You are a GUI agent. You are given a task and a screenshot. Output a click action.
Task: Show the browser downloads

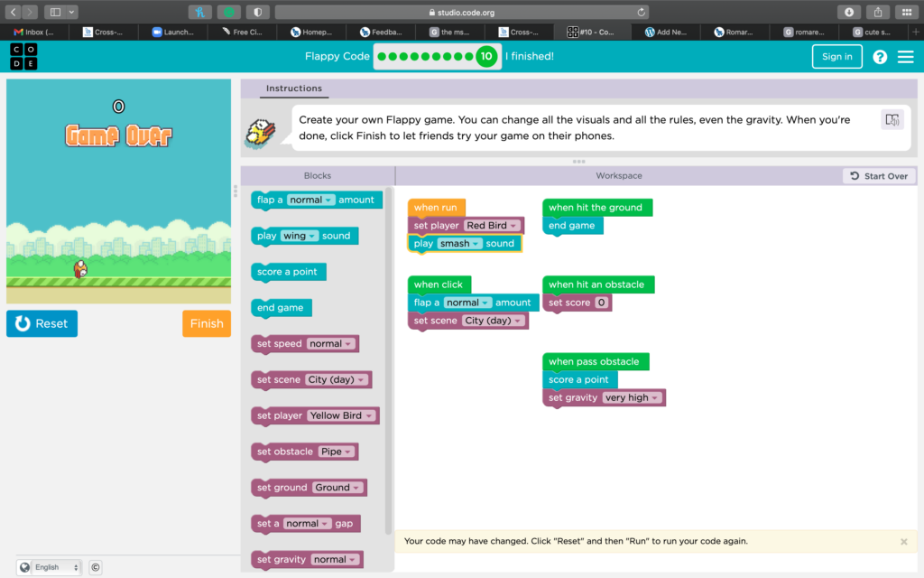tap(849, 12)
